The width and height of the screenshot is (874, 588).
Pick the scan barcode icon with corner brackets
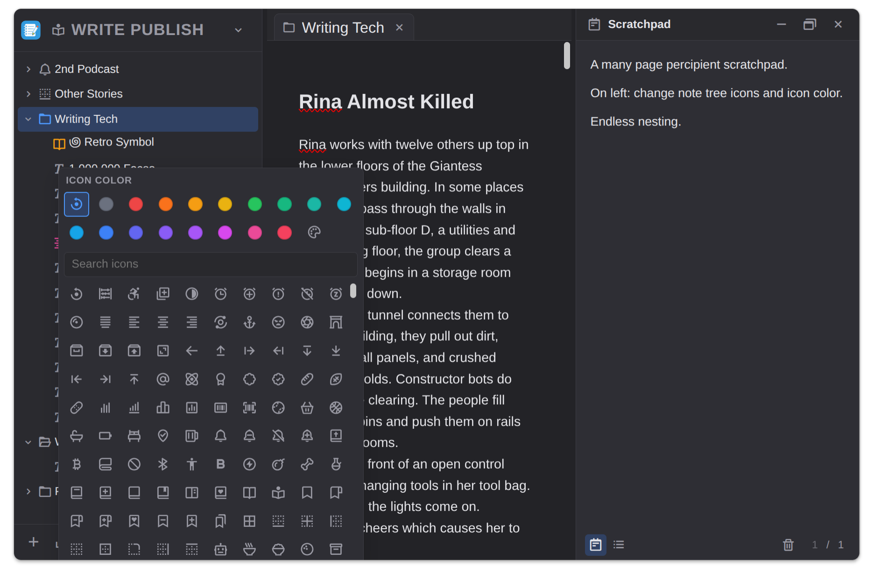(x=250, y=408)
